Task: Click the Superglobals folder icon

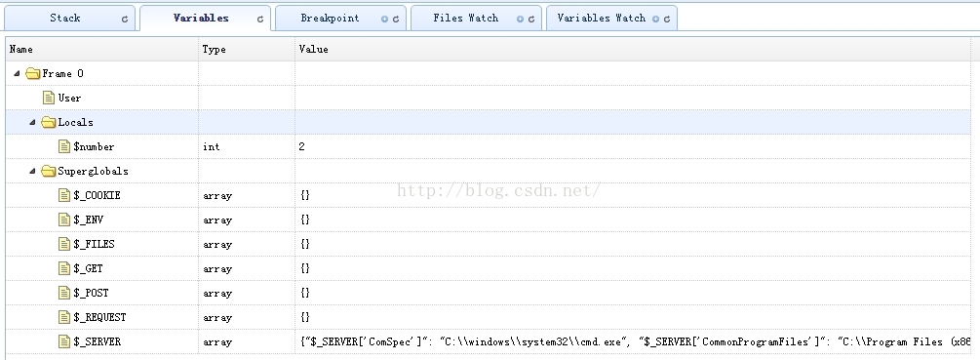Action: (49, 172)
